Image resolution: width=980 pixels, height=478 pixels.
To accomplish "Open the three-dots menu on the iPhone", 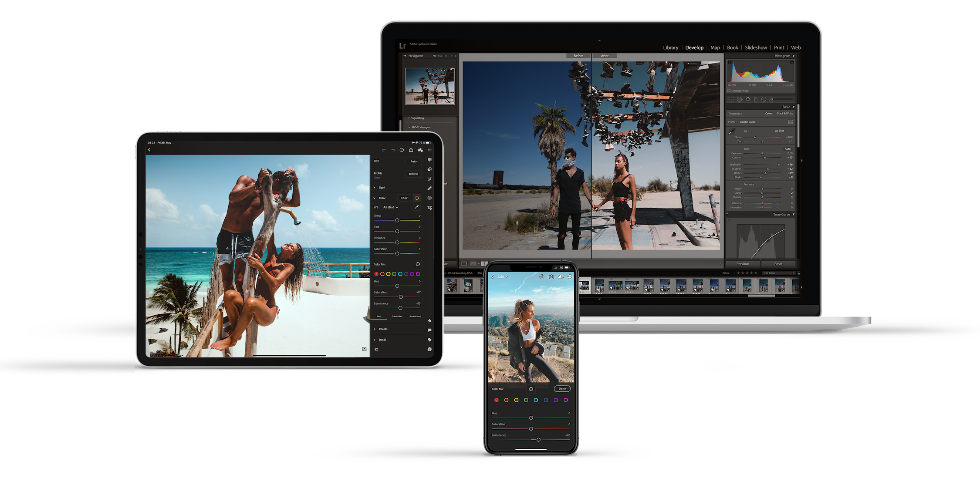I will (x=570, y=277).
